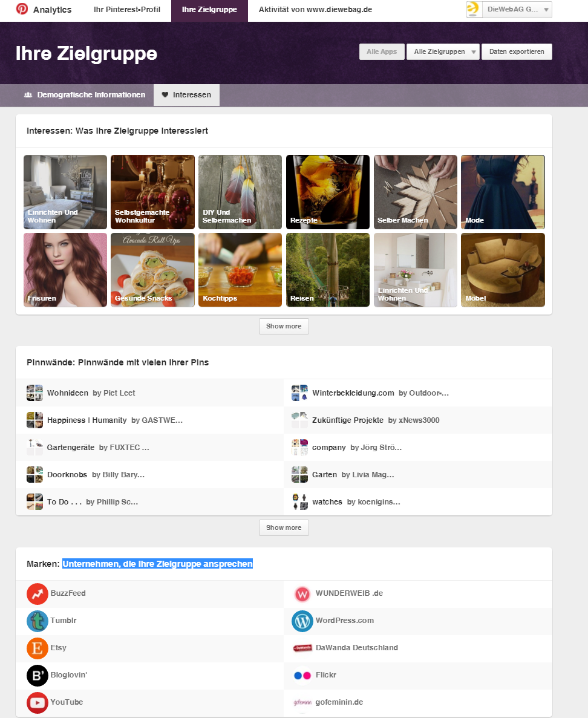
Task: Open the Rezepte interest tile
Action: pyautogui.click(x=328, y=192)
